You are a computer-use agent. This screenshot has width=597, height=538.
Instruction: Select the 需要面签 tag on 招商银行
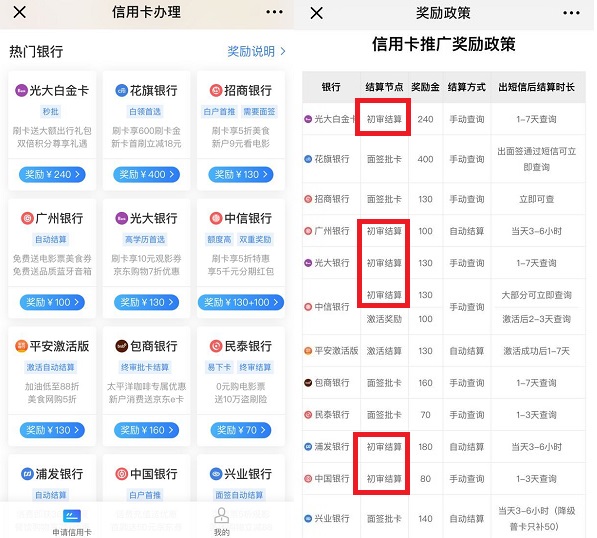tap(259, 112)
